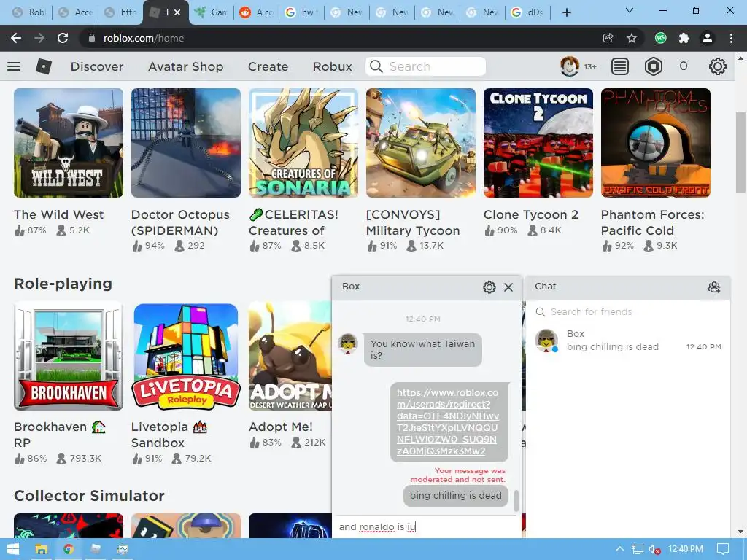Open chat settings gear in Box conversation

[x=489, y=287]
